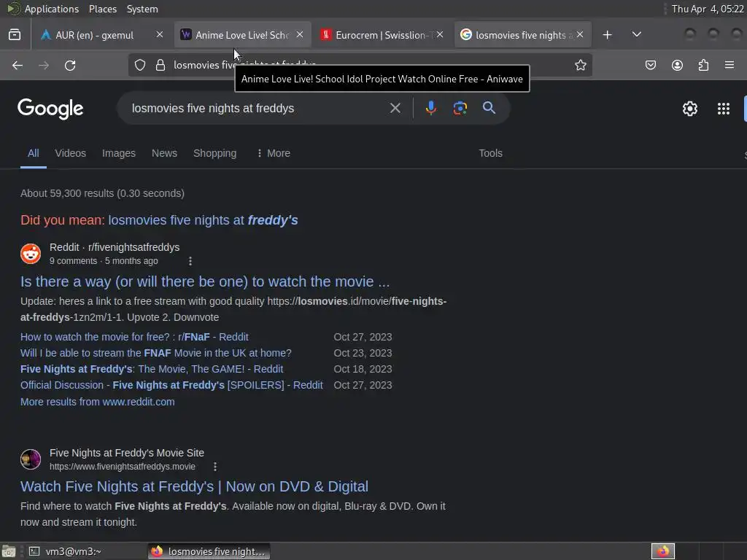Viewport: 747px width, 560px height.
Task: Open Official Discussion SPOILERS Reddit link
Action: click(171, 385)
